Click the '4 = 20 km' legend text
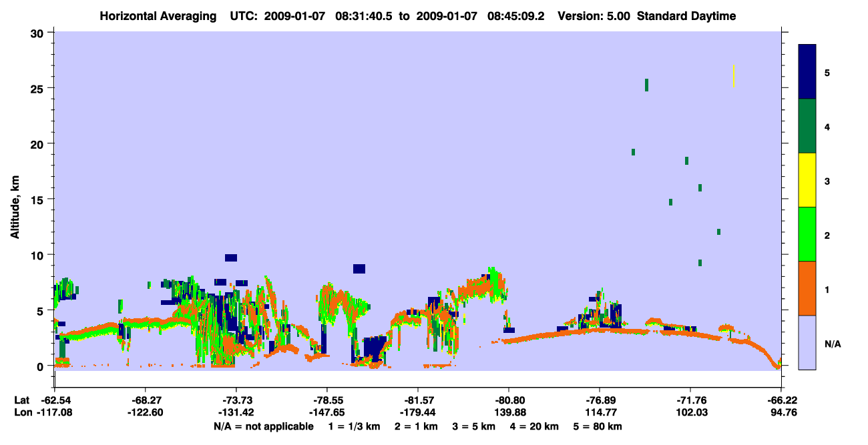Image resolution: width=868 pixels, height=445 pixels. (x=535, y=426)
